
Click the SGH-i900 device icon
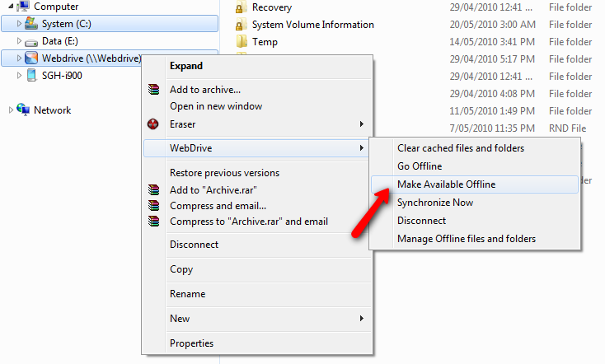point(30,76)
